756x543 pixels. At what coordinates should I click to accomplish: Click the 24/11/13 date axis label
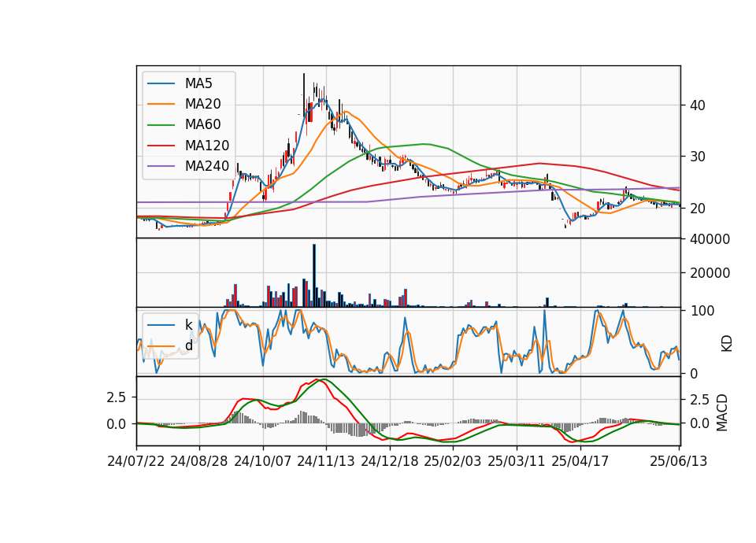point(326,461)
